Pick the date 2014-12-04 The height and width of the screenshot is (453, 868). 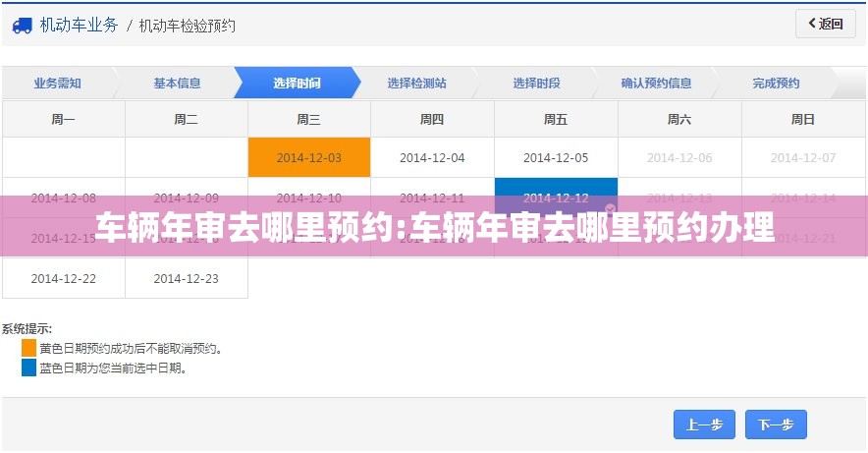click(x=432, y=157)
